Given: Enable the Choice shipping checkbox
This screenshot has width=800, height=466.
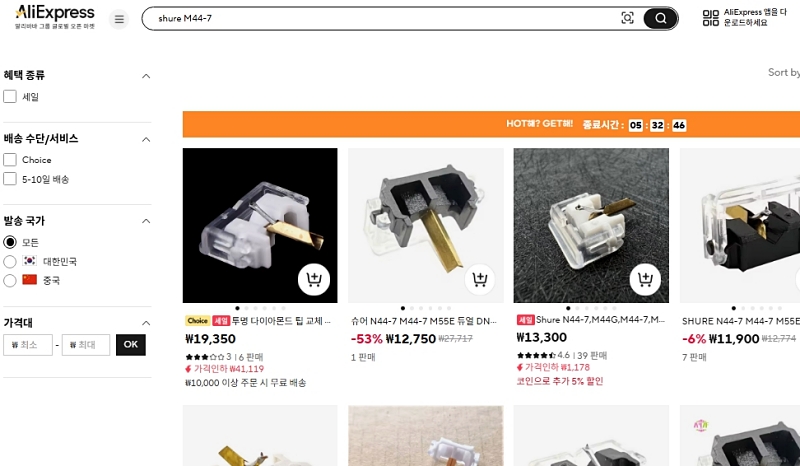Looking at the screenshot, I should (10, 160).
